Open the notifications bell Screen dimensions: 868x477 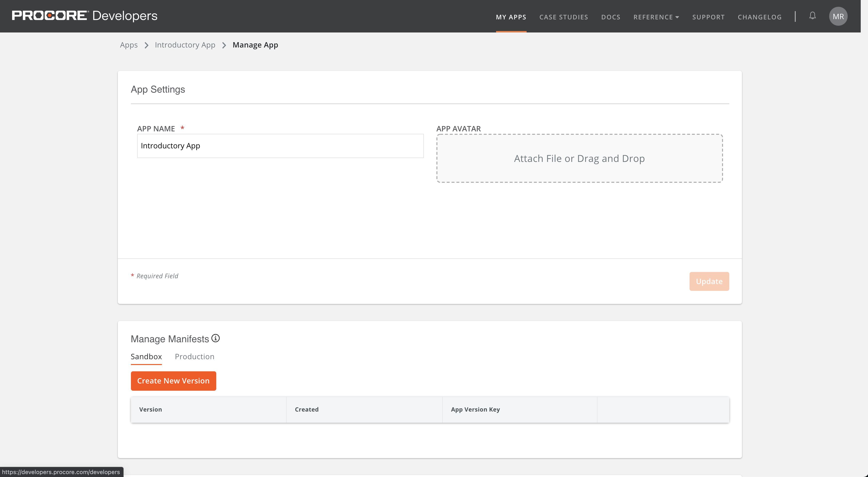coord(812,16)
